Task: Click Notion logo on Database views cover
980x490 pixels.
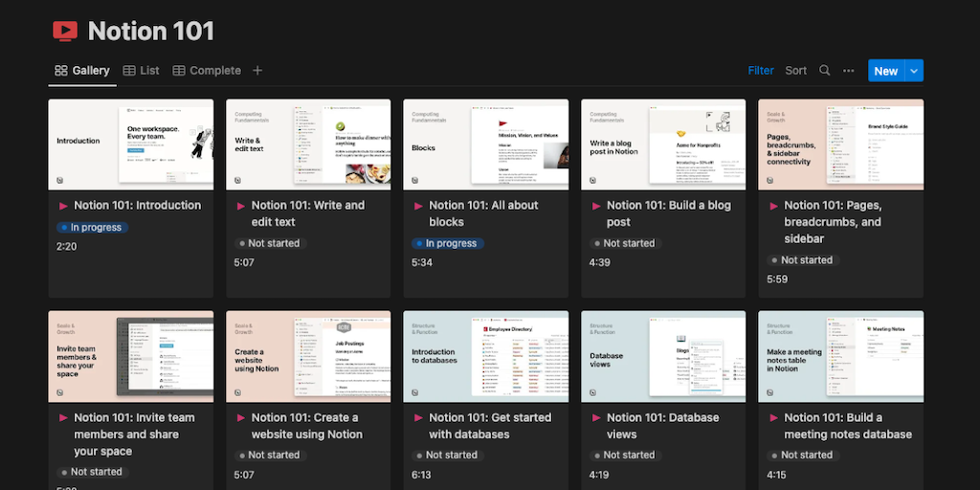Action: pos(592,392)
